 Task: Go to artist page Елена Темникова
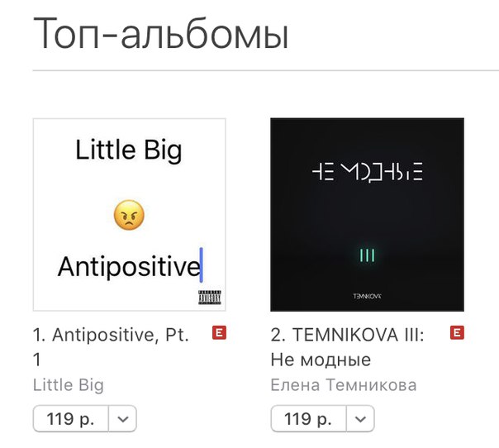[x=344, y=385]
